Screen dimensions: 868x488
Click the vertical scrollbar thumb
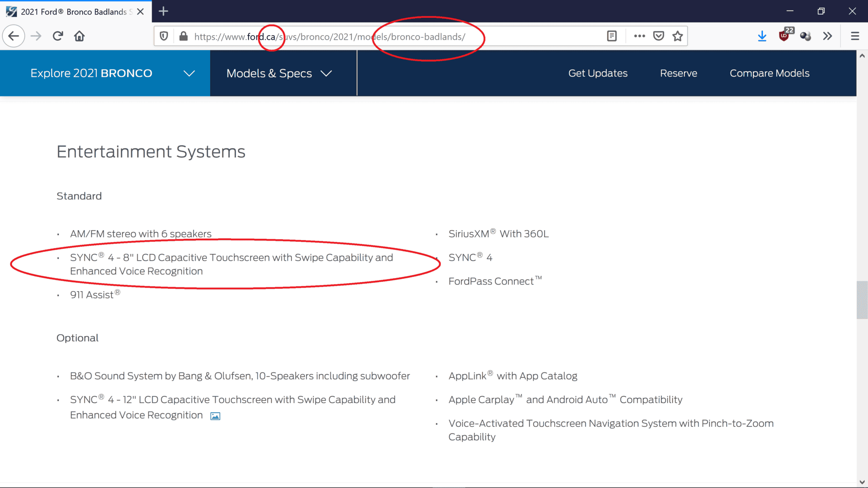coord(862,300)
